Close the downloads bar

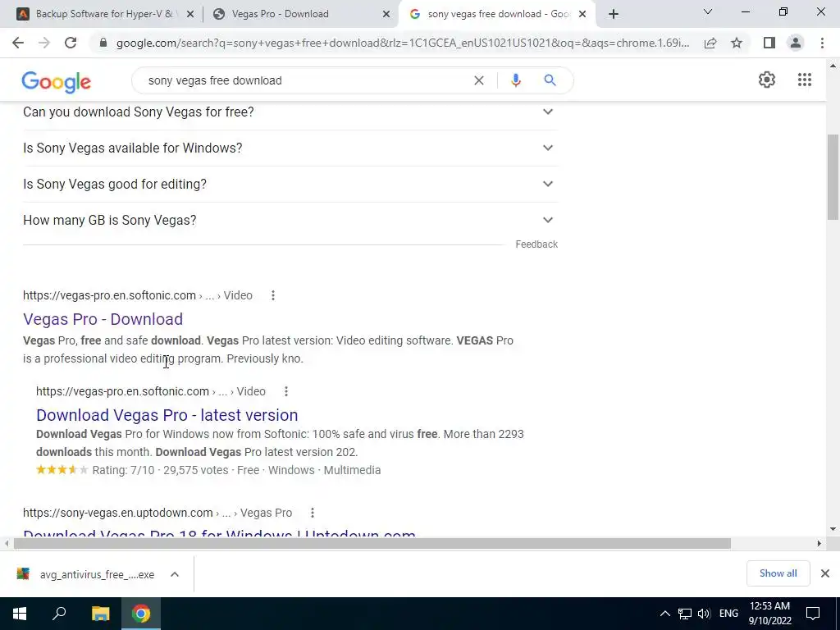click(x=825, y=573)
